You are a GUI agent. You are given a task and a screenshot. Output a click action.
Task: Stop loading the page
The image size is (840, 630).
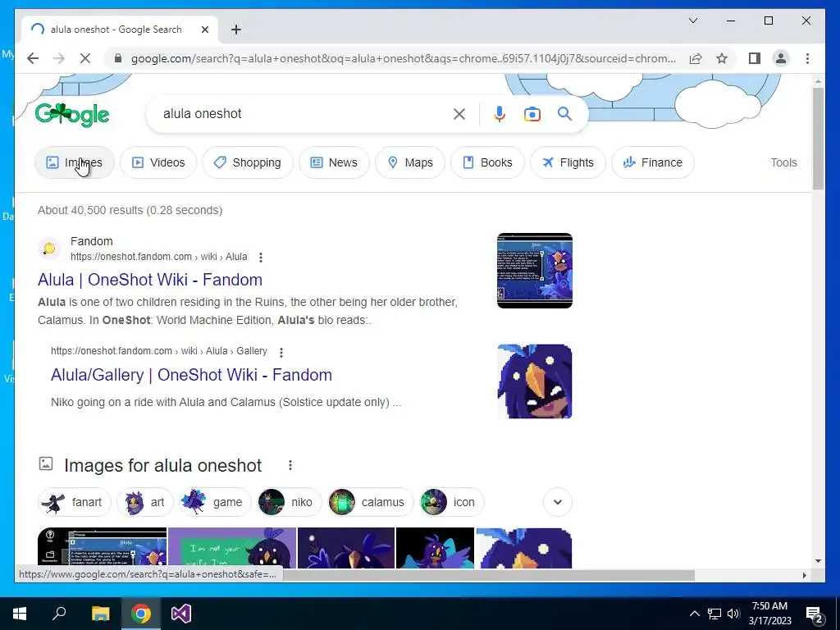85,58
